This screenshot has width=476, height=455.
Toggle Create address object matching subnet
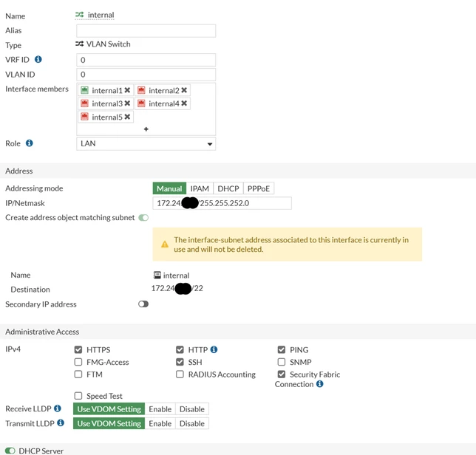(x=143, y=217)
